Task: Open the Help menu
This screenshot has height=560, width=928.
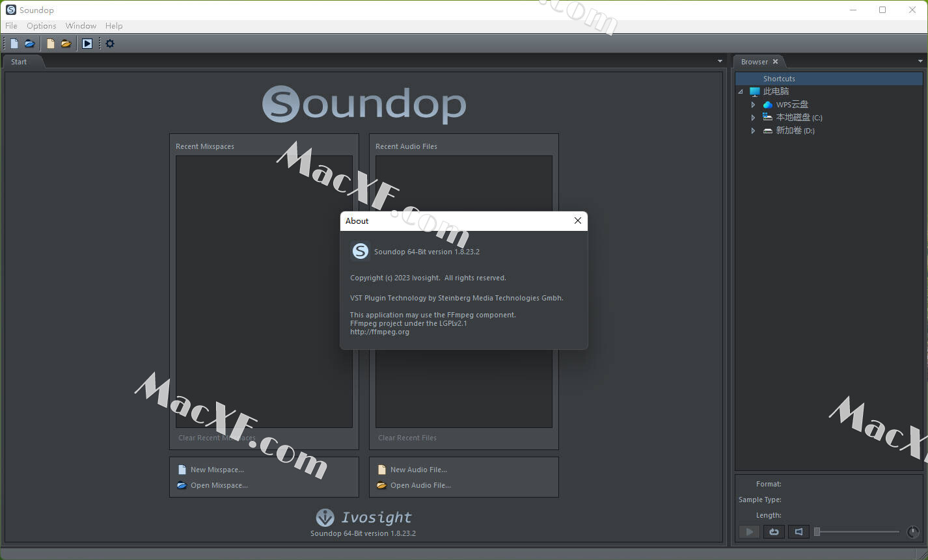Action: 114,26
